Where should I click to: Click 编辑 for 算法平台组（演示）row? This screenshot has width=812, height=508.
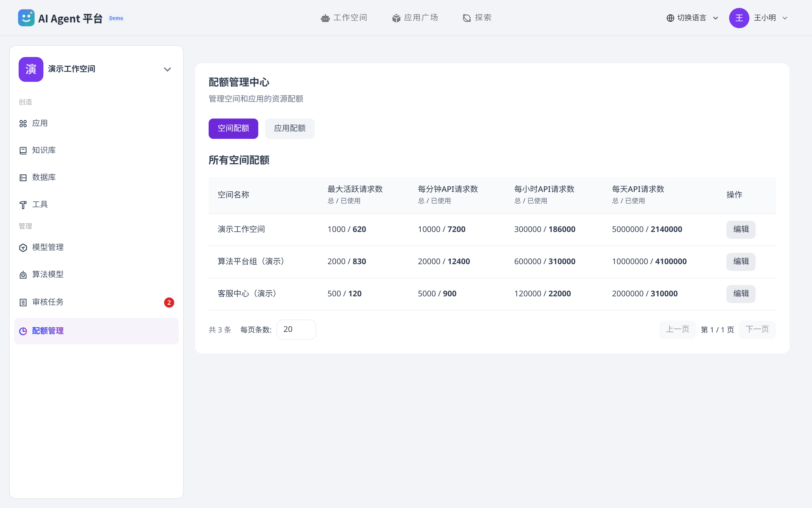(741, 262)
